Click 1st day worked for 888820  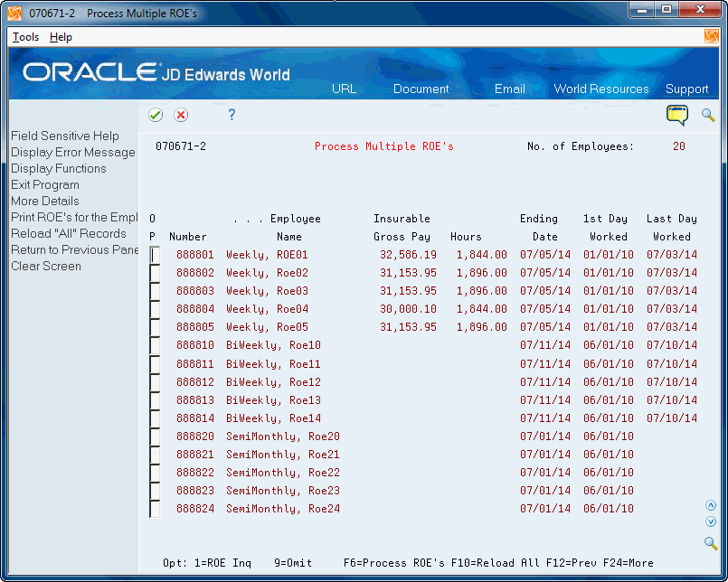click(x=609, y=436)
